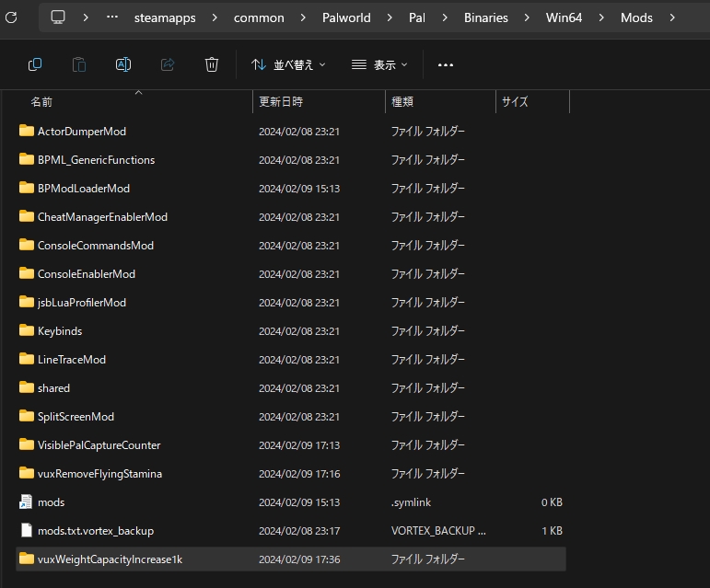The height and width of the screenshot is (588, 710).
Task: Select the shared folder icon
Action: click(x=27, y=387)
